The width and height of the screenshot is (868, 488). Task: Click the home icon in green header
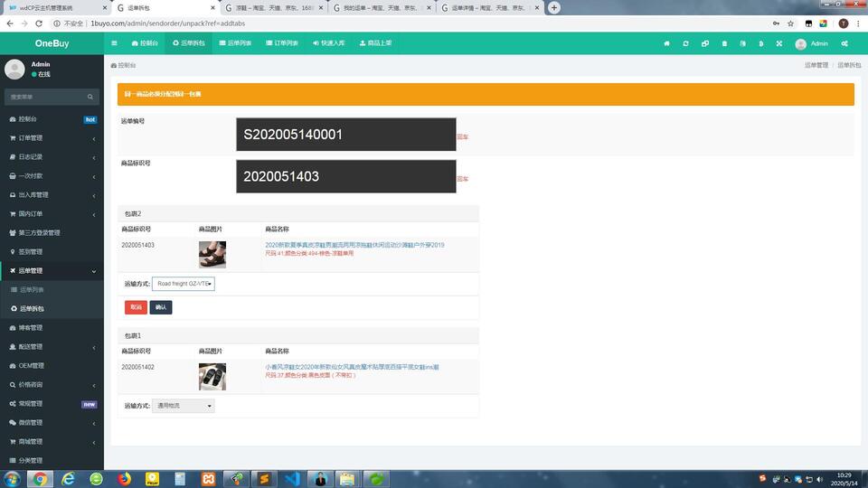click(x=666, y=43)
